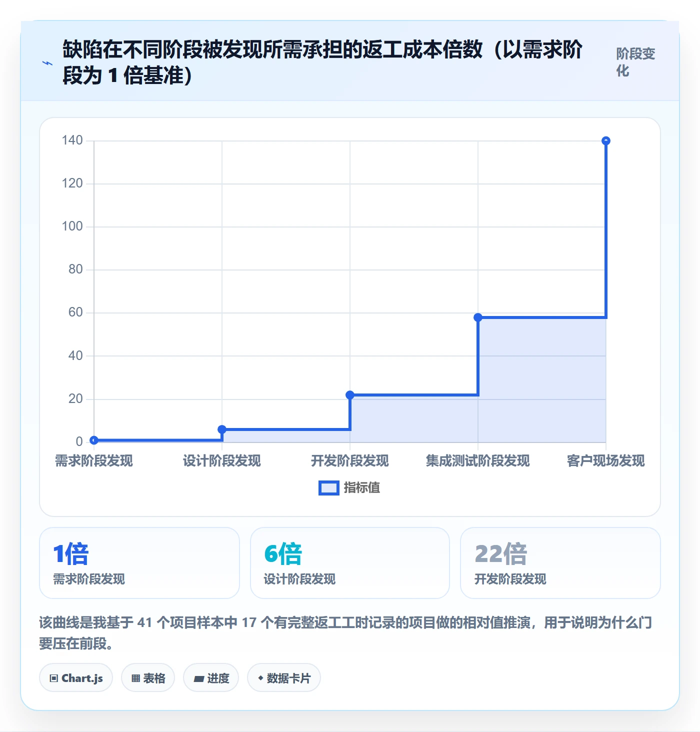The height and width of the screenshot is (732, 700).
Task: Click the x-axis label 需求阶段发现
Action: point(94,460)
